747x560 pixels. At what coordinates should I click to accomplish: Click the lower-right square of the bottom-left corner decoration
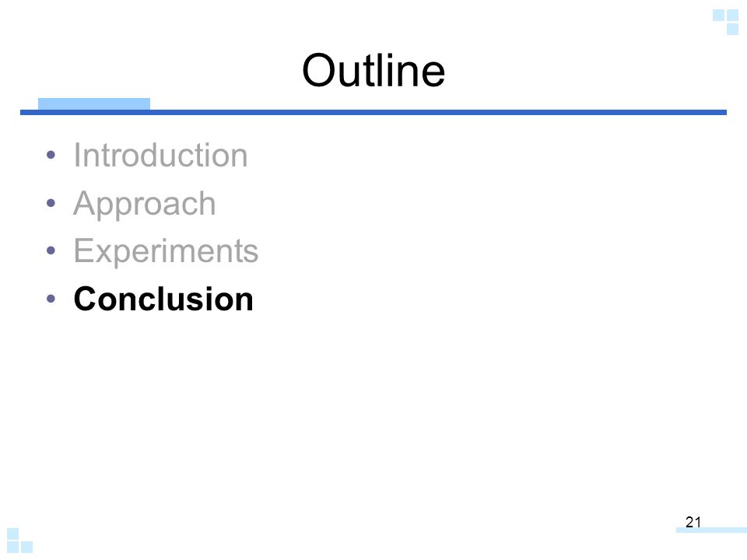[x=26, y=547]
